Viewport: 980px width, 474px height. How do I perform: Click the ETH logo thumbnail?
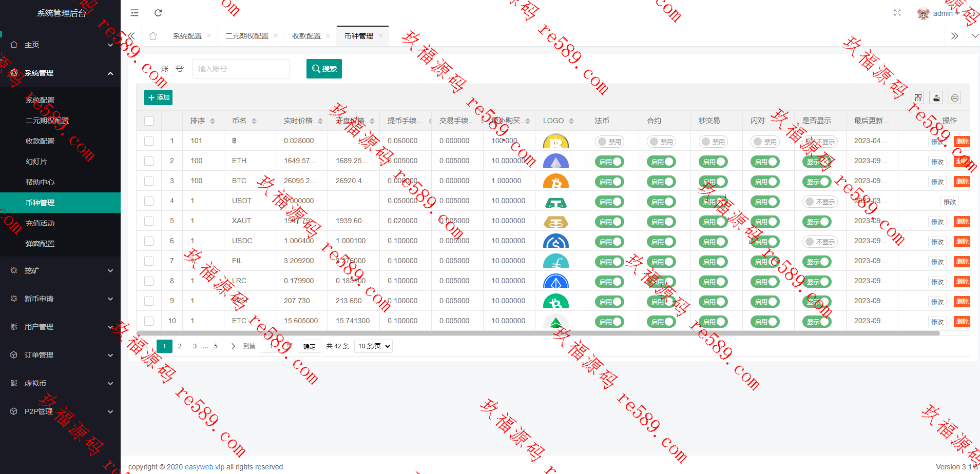556,161
